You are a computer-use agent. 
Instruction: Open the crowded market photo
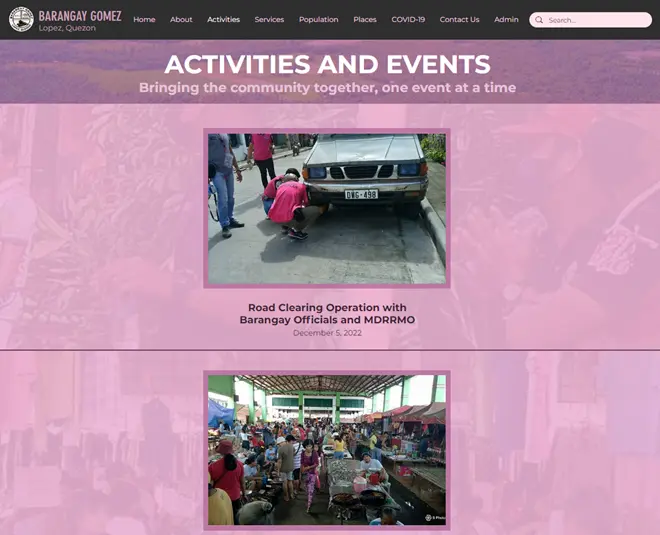click(x=327, y=450)
